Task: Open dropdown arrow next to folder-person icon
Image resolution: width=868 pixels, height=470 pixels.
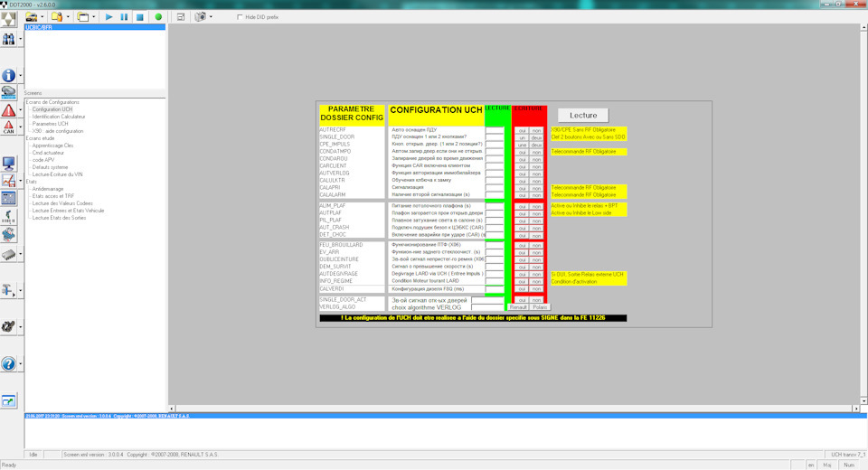Action: (x=68, y=17)
